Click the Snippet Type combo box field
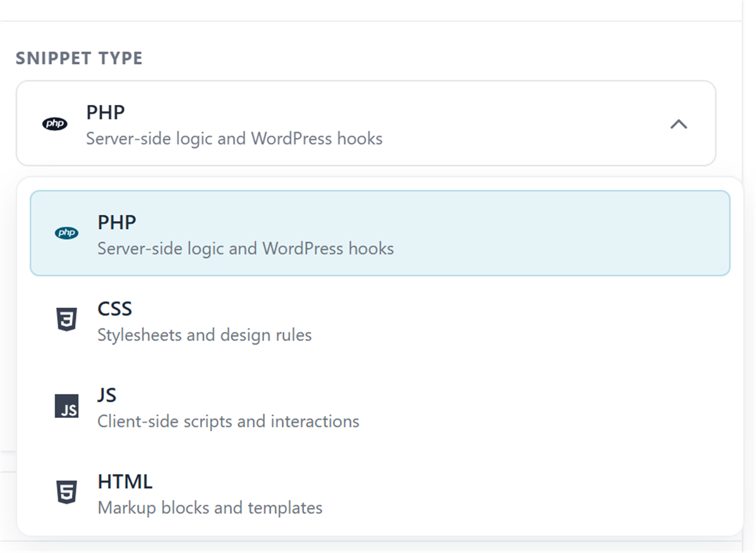The image size is (756, 553). (x=366, y=124)
